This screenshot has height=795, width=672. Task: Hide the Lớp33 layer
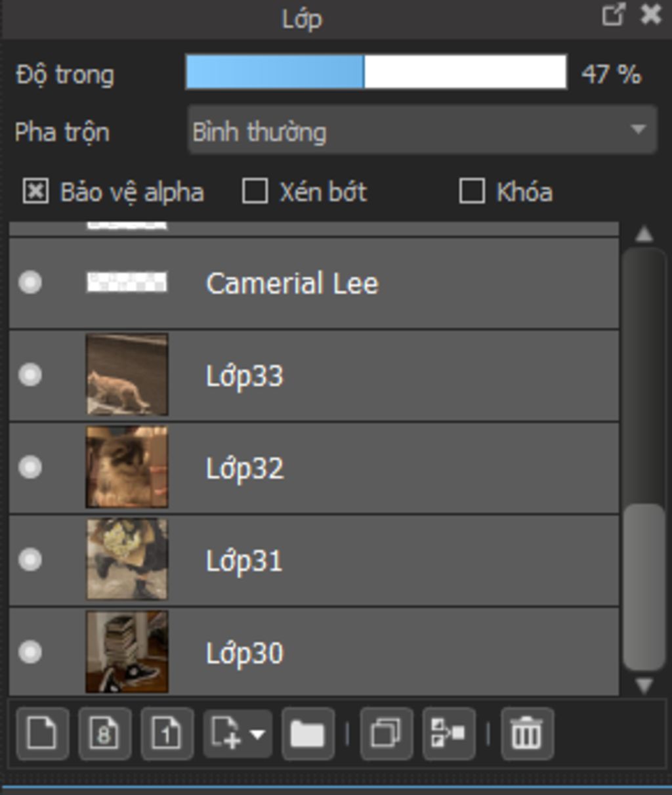pyautogui.click(x=30, y=375)
